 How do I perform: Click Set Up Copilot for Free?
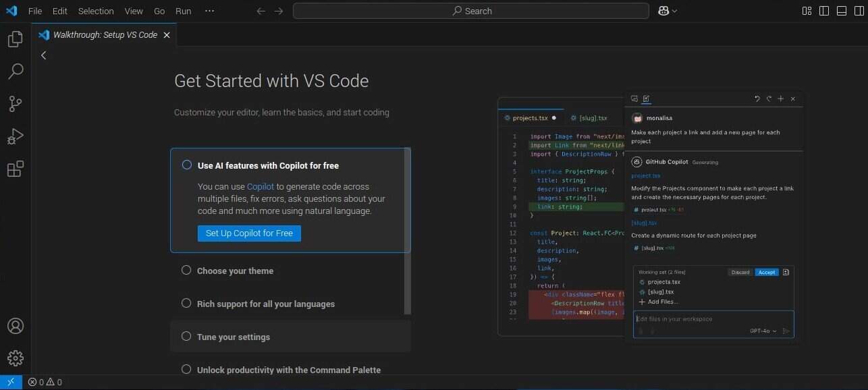tap(249, 233)
